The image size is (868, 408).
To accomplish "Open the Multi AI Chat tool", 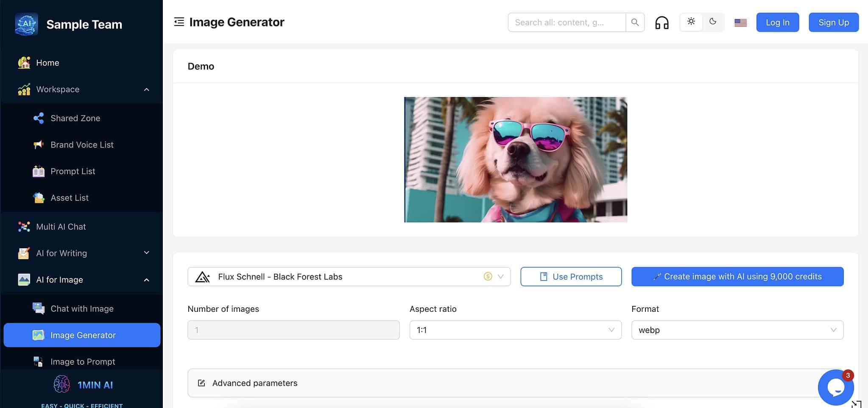I will coord(61,226).
